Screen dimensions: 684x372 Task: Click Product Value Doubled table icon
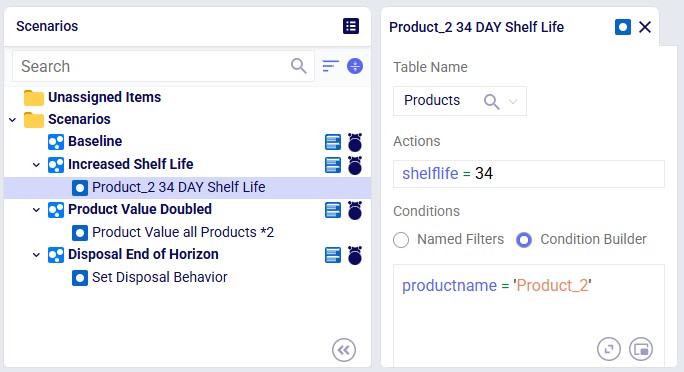[x=333, y=210]
